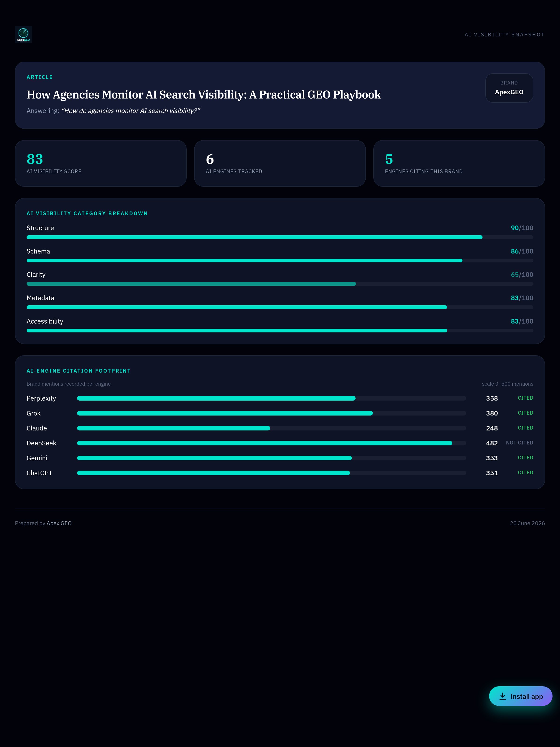Click the AI VISIBILITY SNAPSHOT header text

505,35
